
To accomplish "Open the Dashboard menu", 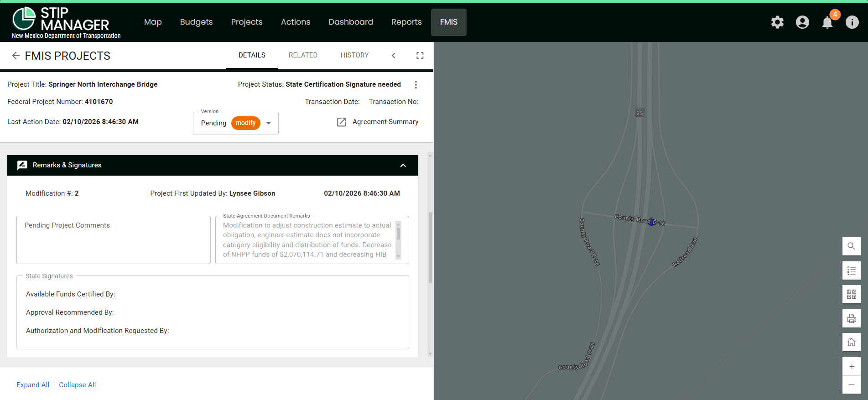I will point(351,22).
